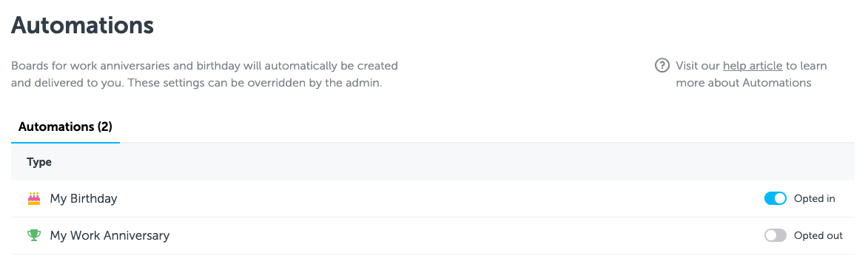Click the Opted out status label
Image resolution: width=868 pixels, height=270 pixels.
click(818, 236)
